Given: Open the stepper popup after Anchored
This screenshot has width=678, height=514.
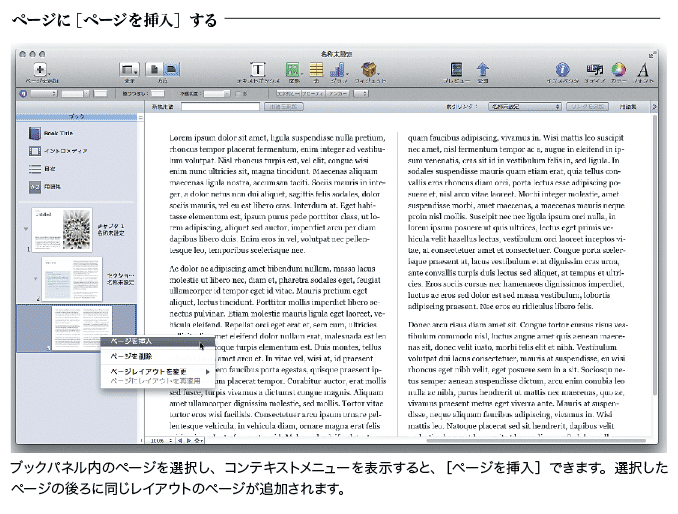Looking at the screenshot, I should point(361,93).
